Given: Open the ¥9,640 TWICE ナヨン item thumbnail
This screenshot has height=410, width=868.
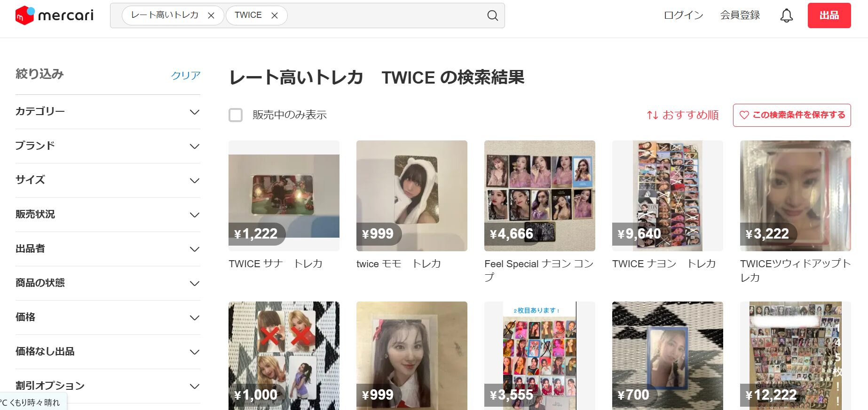Looking at the screenshot, I should point(668,196).
